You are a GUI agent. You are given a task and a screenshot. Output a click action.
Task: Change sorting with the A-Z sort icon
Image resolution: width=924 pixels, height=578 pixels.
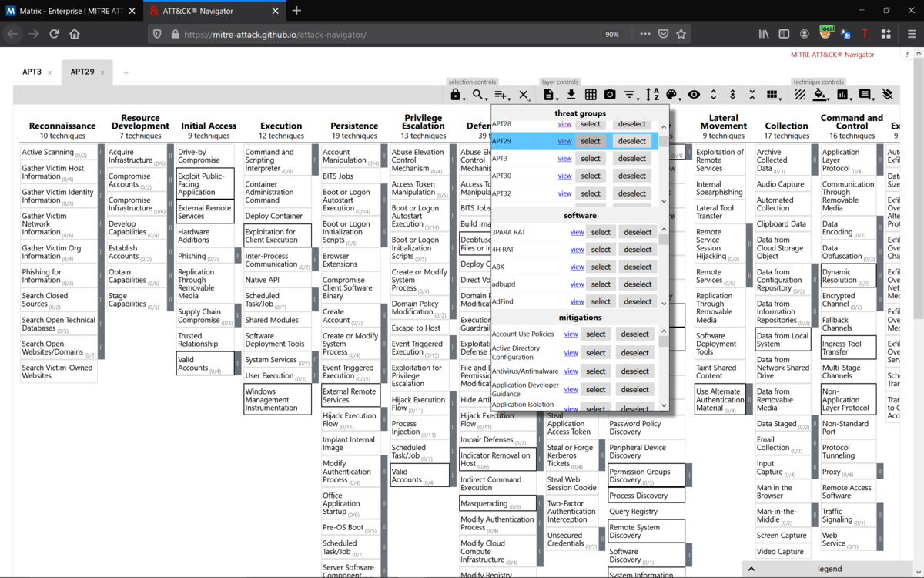click(652, 95)
